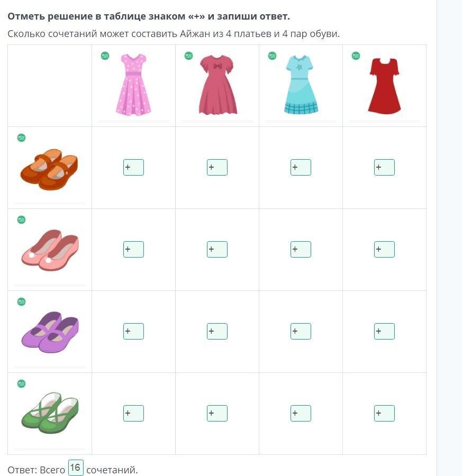Screen dimensions: 462x476
Task: Select the pink polka-dot dress image
Action: tap(133, 85)
